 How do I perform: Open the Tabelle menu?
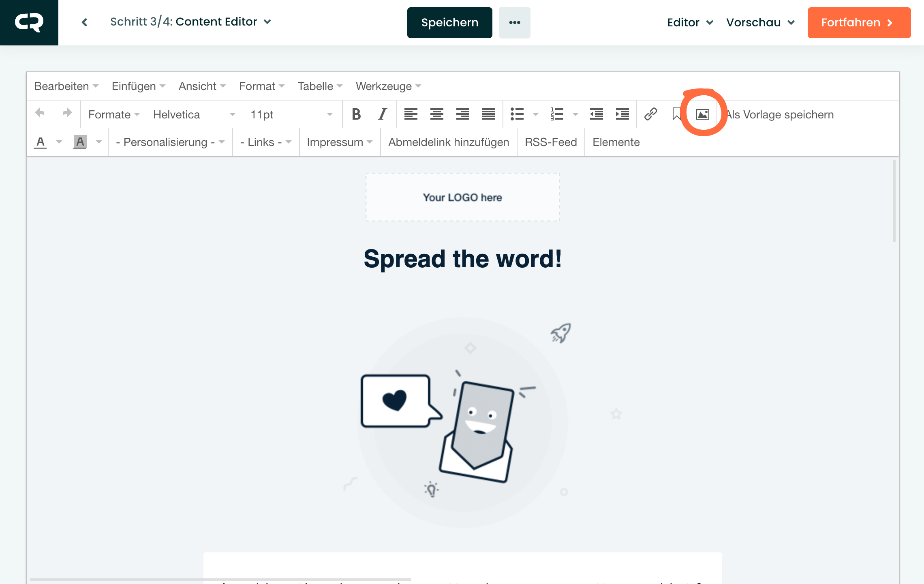pyautogui.click(x=320, y=86)
